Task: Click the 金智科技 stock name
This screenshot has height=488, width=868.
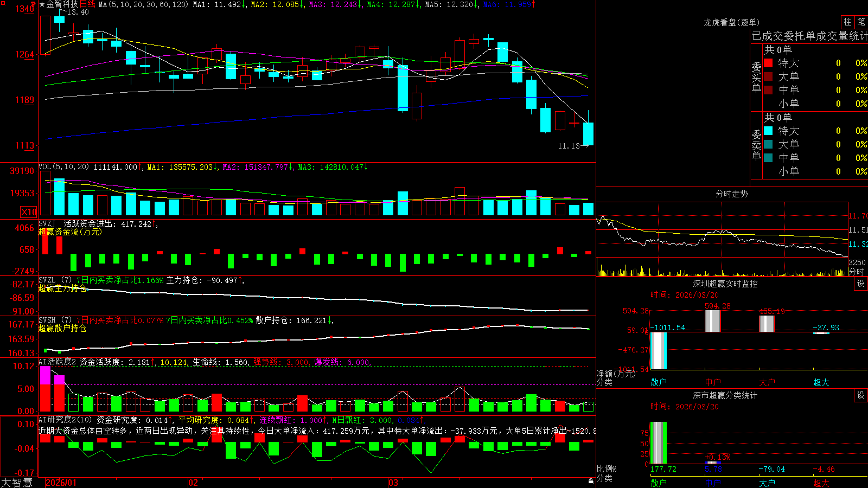Action: coord(62,4)
